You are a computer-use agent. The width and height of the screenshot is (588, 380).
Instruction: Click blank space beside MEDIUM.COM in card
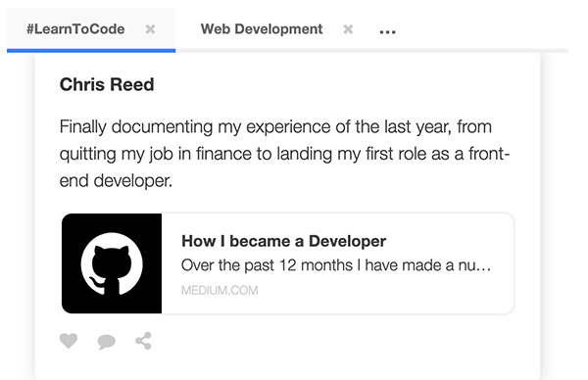pos(382,291)
